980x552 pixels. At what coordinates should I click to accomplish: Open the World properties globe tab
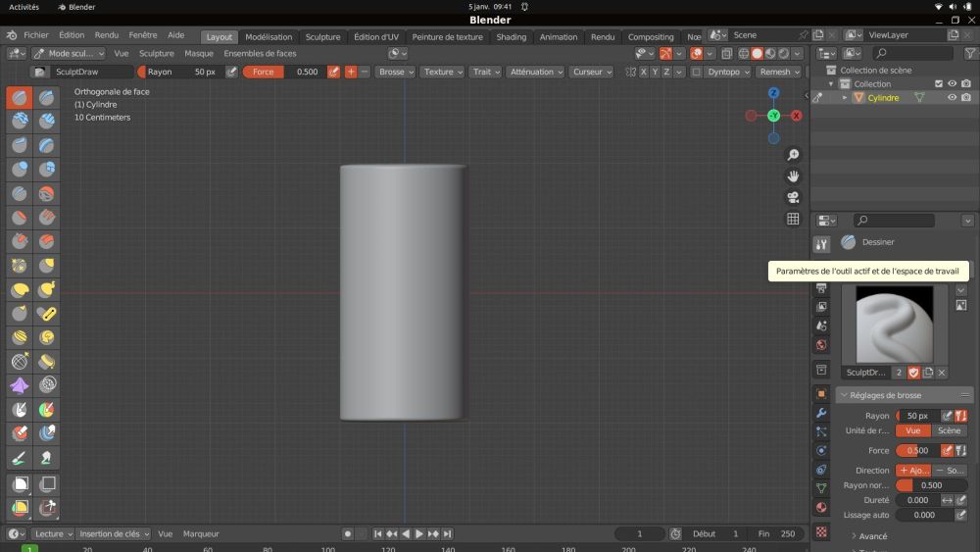click(x=821, y=345)
